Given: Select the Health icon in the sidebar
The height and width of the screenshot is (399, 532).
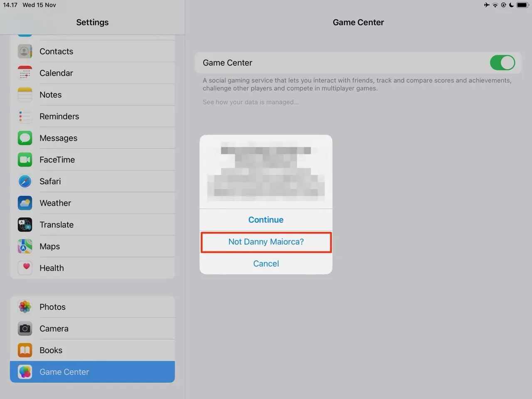Looking at the screenshot, I should [x=25, y=268].
